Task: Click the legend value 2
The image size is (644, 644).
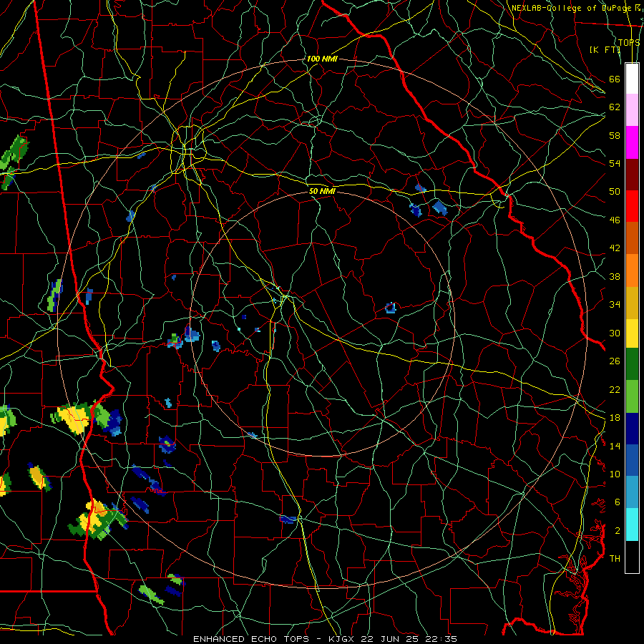Action: point(618,531)
